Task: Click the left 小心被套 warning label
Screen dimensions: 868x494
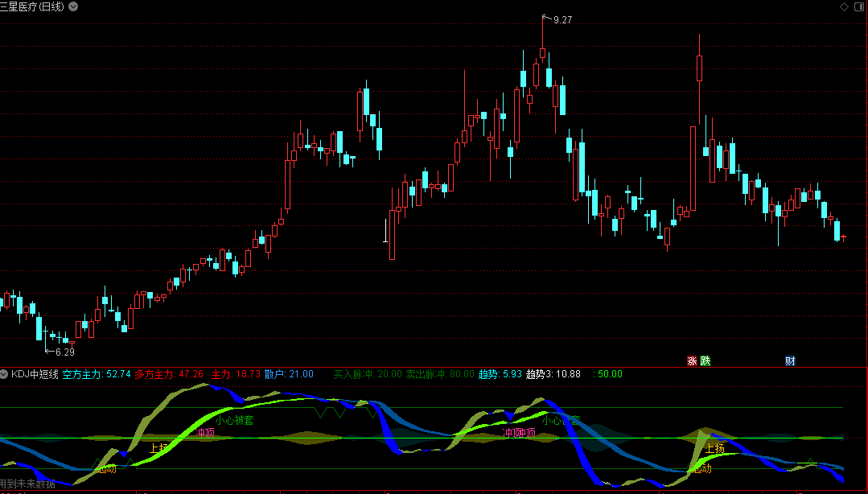Action: 234,420
